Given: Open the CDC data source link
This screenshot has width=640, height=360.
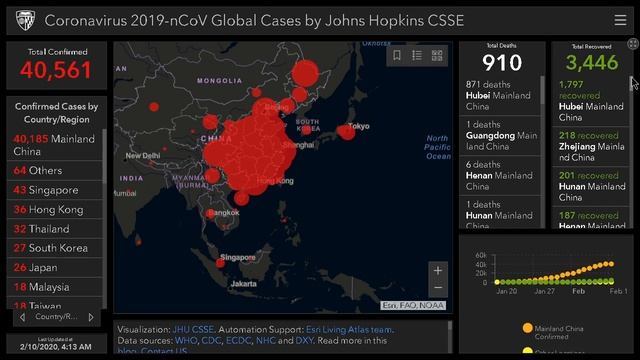Looking at the screenshot, I should coord(211,340).
